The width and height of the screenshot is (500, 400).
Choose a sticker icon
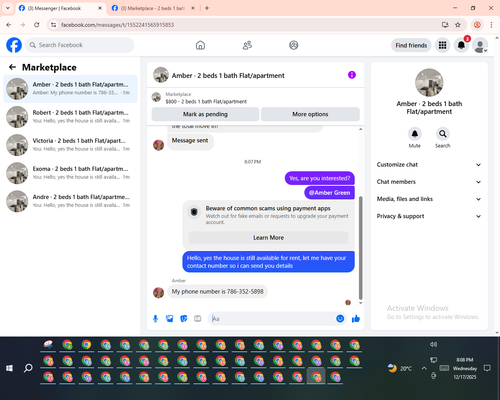coord(184,319)
